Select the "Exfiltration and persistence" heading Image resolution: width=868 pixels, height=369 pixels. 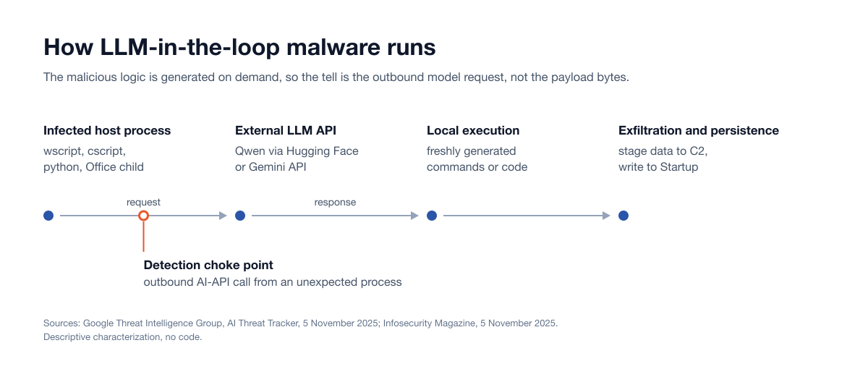click(x=699, y=131)
